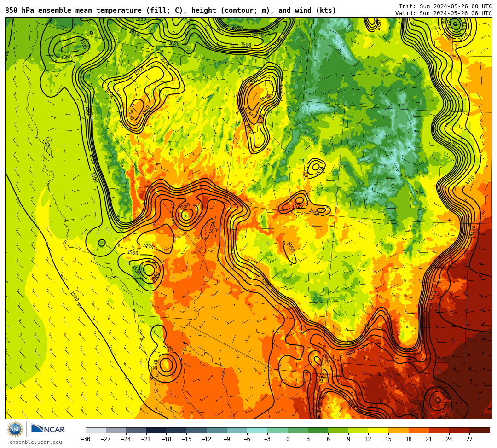Click the 3 colorbar tick label
Viewport: 497px width, 448px height.
pos(308,439)
